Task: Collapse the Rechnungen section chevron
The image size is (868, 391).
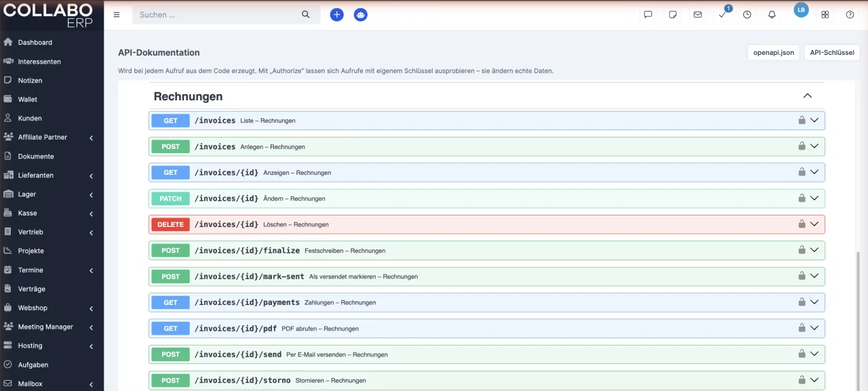Action: (808, 96)
